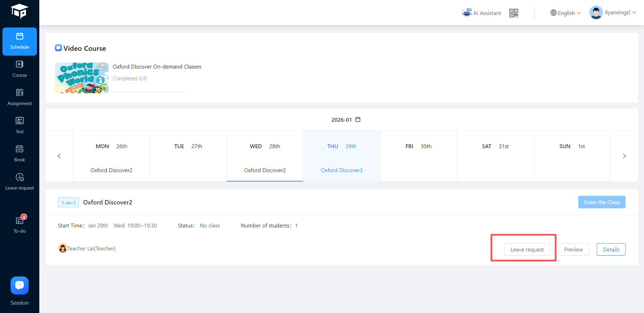Image resolution: width=644 pixels, height=313 pixels.
Task: Click the course completion progress bar
Action: point(149,91)
